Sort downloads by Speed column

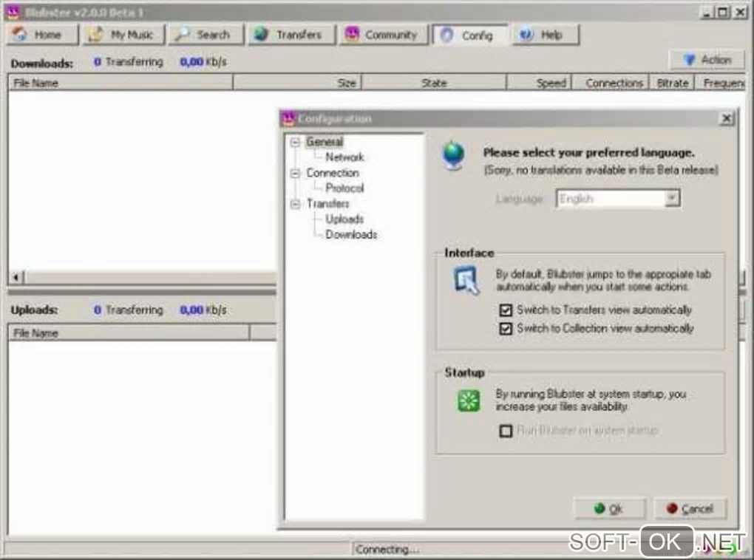click(539, 83)
